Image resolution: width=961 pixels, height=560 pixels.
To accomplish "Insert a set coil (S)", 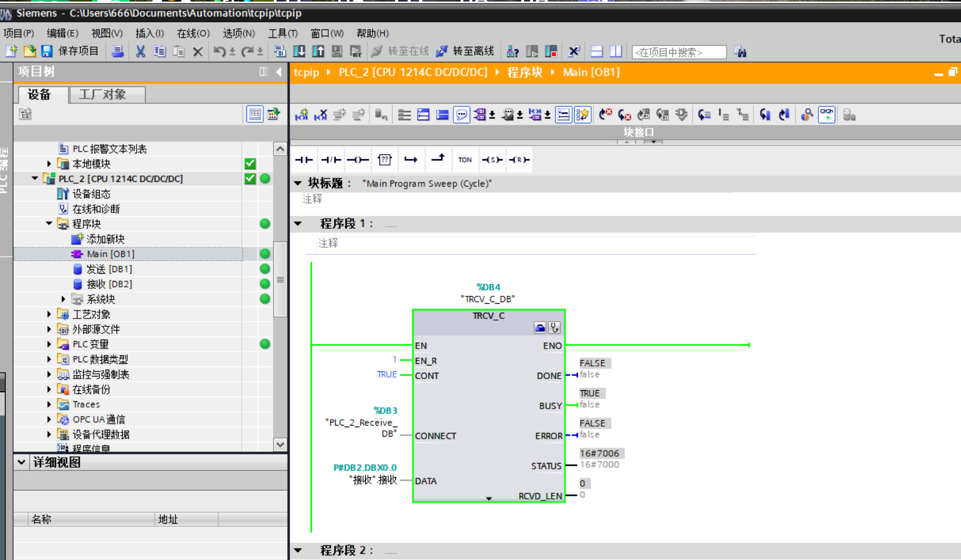I will [492, 160].
